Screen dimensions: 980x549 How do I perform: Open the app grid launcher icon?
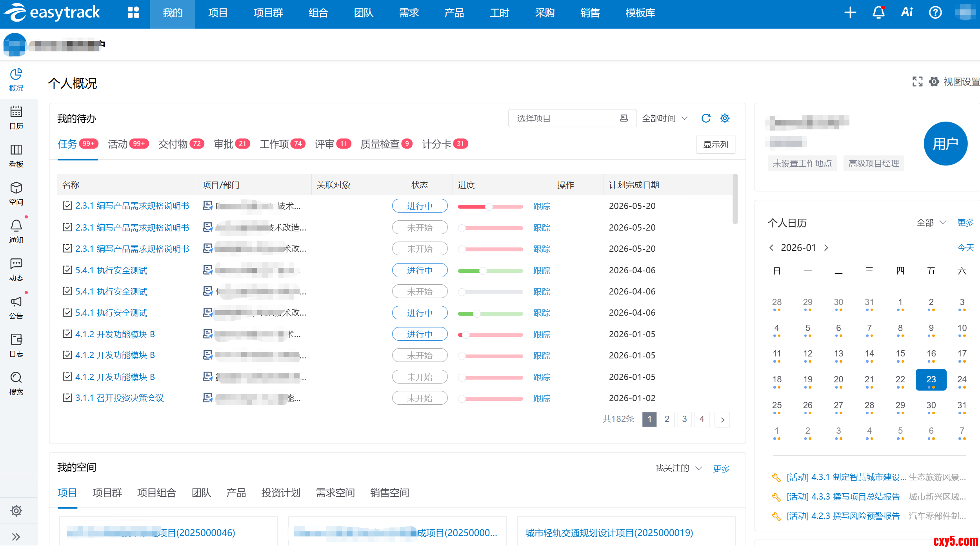click(133, 13)
